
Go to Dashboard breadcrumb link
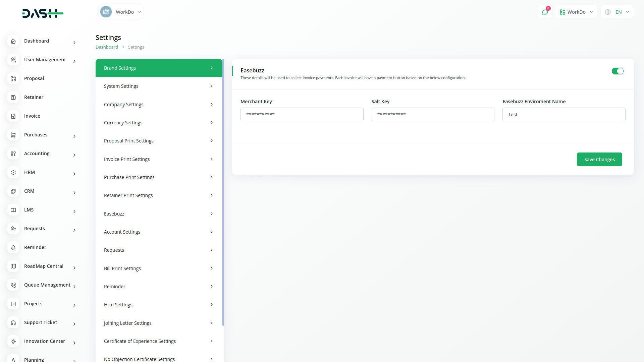[x=107, y=47]
